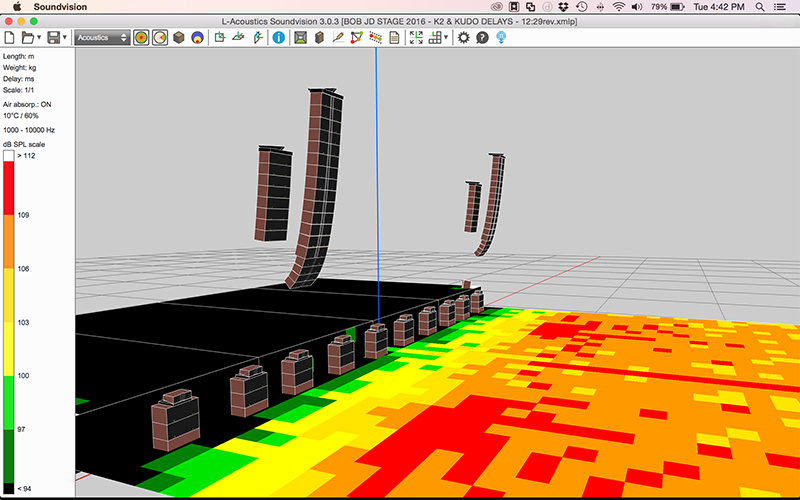Image resolution: width=800 pixels, height=500 pixels.
Task: Click the room perspective view icon
Action: pos(301,38)
